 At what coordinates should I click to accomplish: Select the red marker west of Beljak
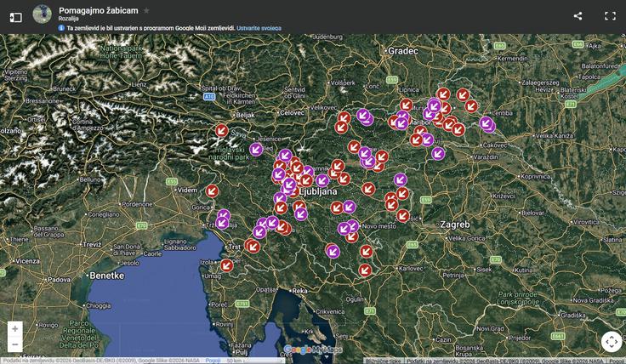click(x=221, y=130)
